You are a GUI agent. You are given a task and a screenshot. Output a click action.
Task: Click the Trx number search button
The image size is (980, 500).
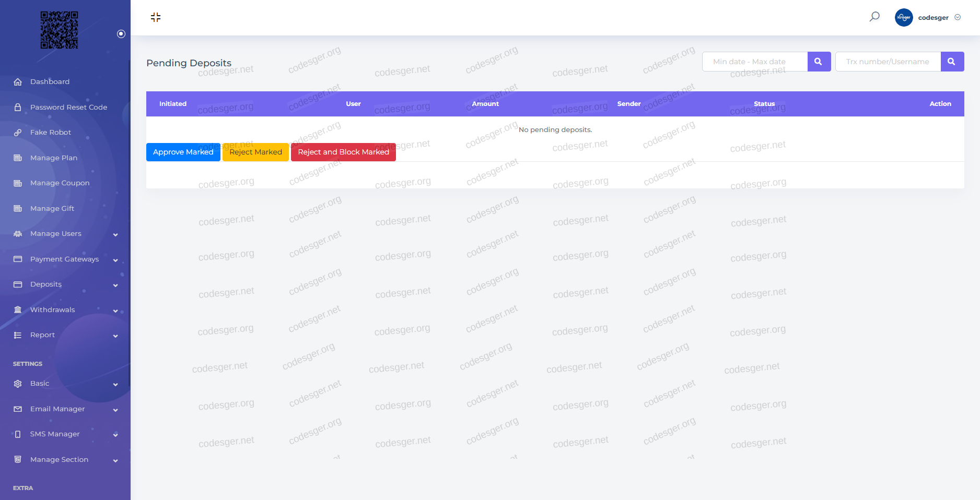(952, 62)
